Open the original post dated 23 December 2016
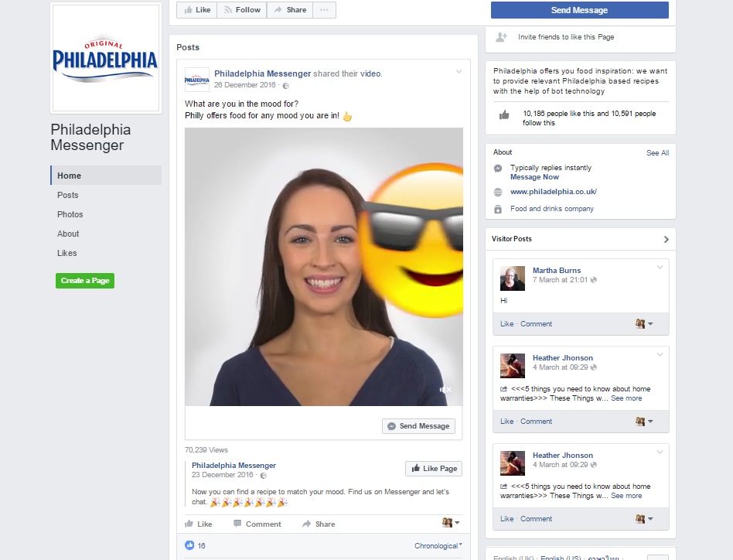 [223, 475]
